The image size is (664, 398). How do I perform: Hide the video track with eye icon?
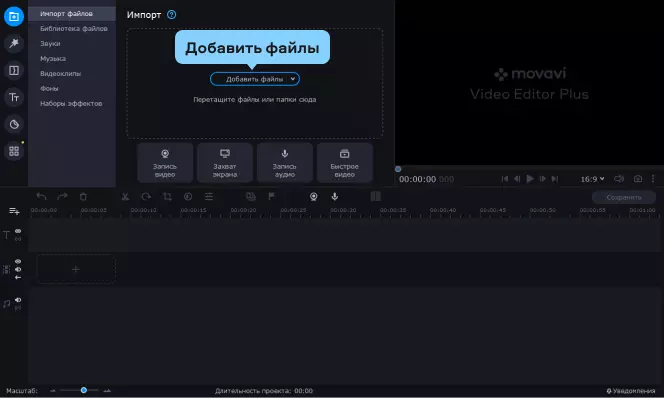(x=18, y=262)
